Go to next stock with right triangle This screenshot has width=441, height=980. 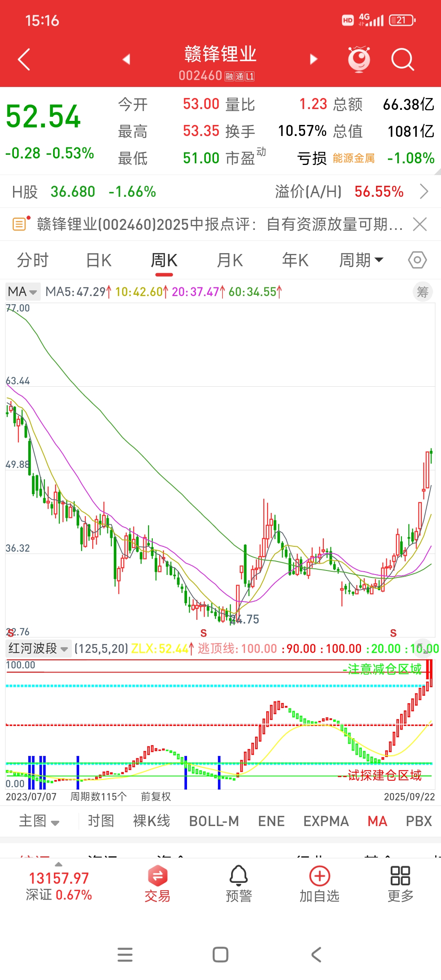[x=314, y=60]
